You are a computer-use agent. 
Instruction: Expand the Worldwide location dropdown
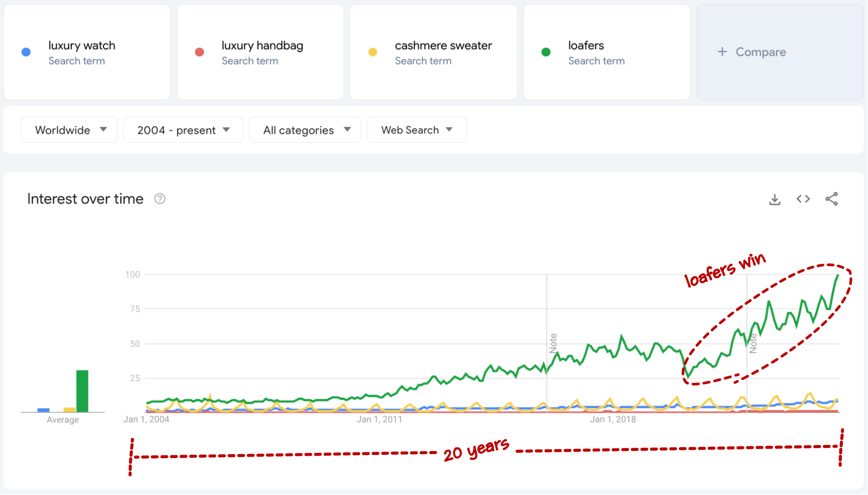coord(67,130)
